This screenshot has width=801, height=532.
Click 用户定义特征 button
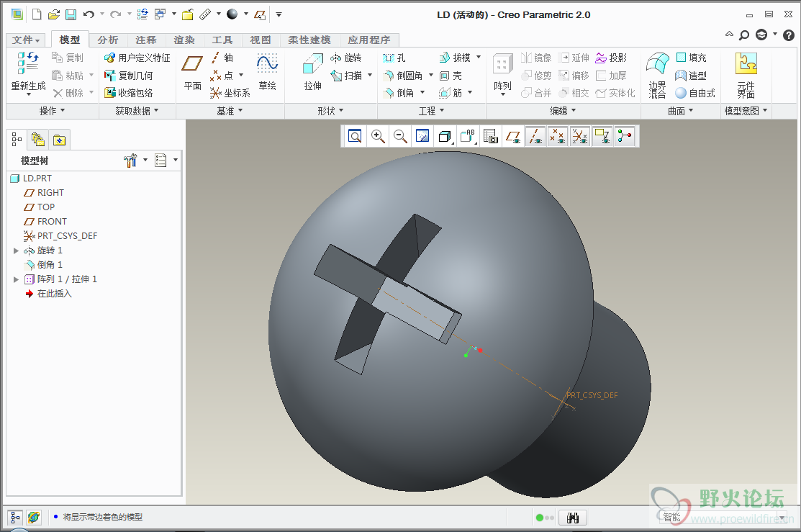137,58
